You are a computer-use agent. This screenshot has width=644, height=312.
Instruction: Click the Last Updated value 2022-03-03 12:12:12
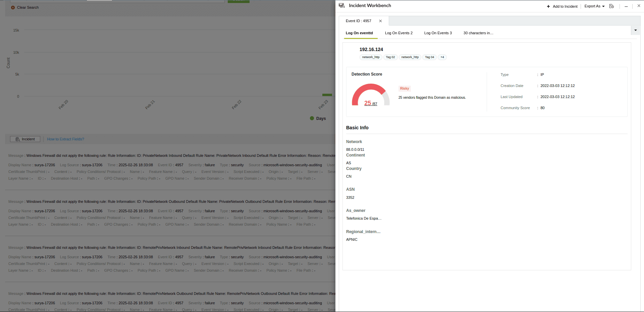pyautogui.click(x=557, y=97)
